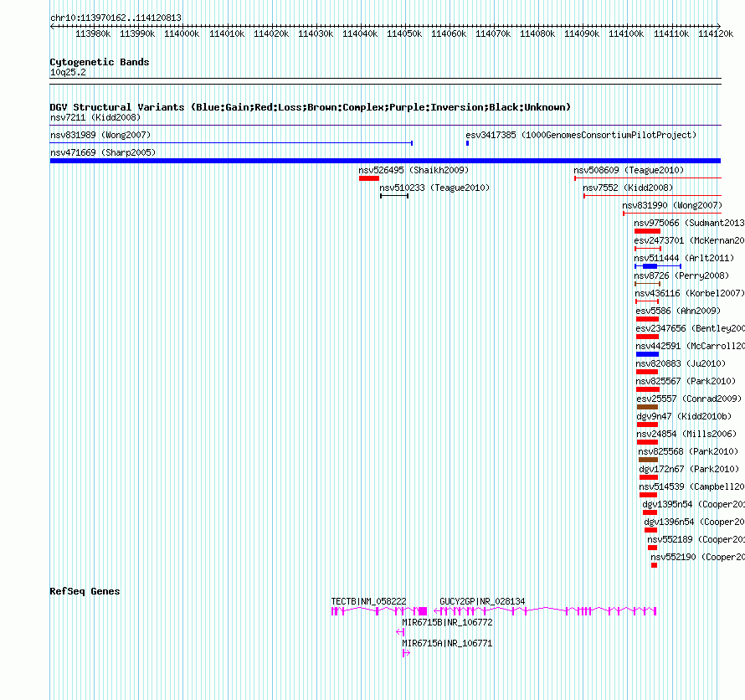Image resolution: width=745 pixels, height=700 pixels.
Task: Click nsv820883 (Ju2010) label
Action: click(681, 363)
